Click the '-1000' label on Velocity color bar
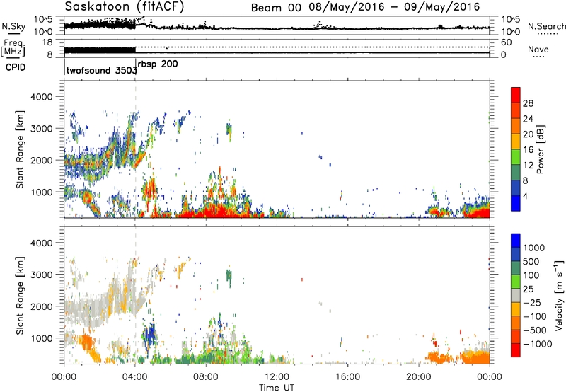This screenshot has width=566, height=392. pos(537,344)
